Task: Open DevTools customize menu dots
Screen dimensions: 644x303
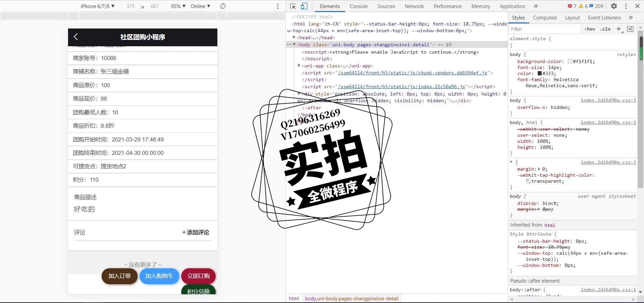Action: (x=626, y=6)
